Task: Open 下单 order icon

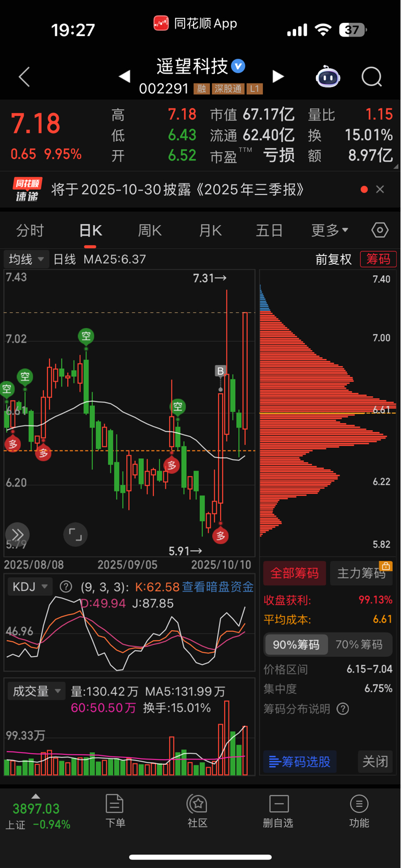Action: (x=115, y=811)
